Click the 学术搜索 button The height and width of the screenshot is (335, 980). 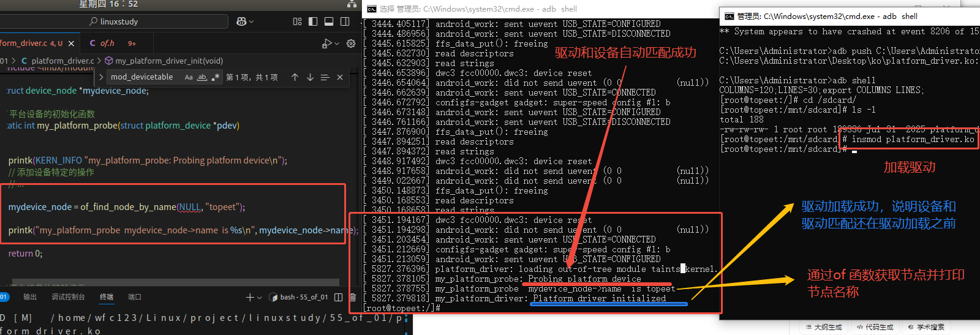(926, 327)
